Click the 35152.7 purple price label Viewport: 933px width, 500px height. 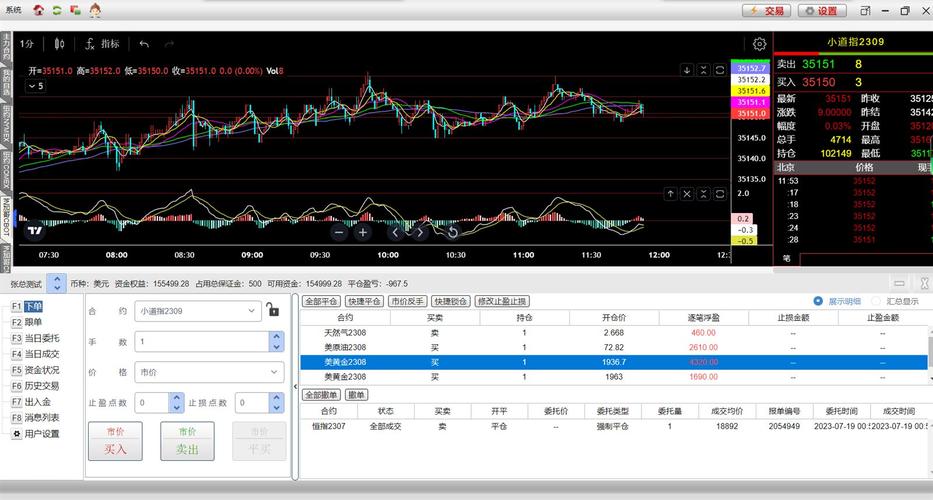[751, 68]
